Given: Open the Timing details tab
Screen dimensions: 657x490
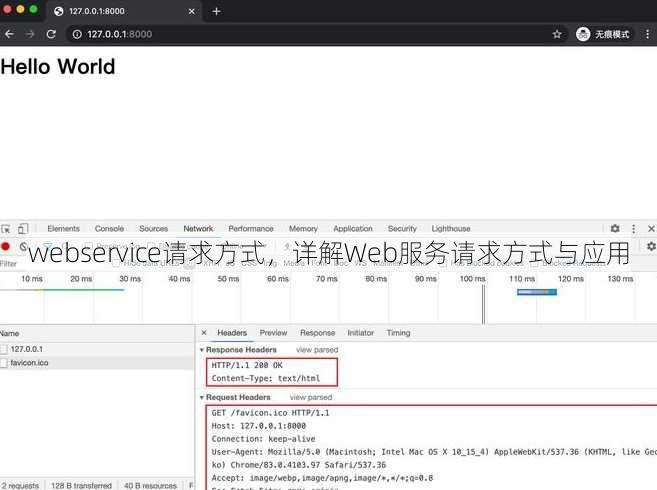Looking at the screenshot, I should [398, 333].
